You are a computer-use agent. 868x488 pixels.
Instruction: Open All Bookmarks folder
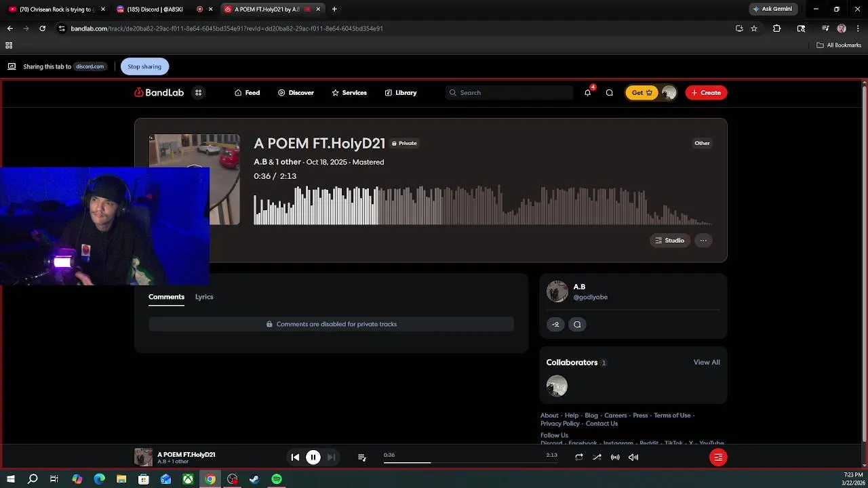[x=839, y=45]
